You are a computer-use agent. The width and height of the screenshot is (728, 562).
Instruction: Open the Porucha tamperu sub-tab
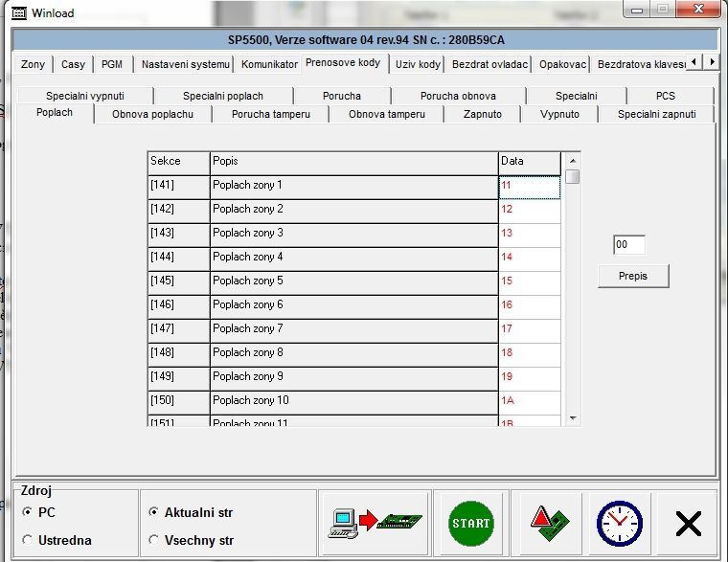(x=270, y=114)
